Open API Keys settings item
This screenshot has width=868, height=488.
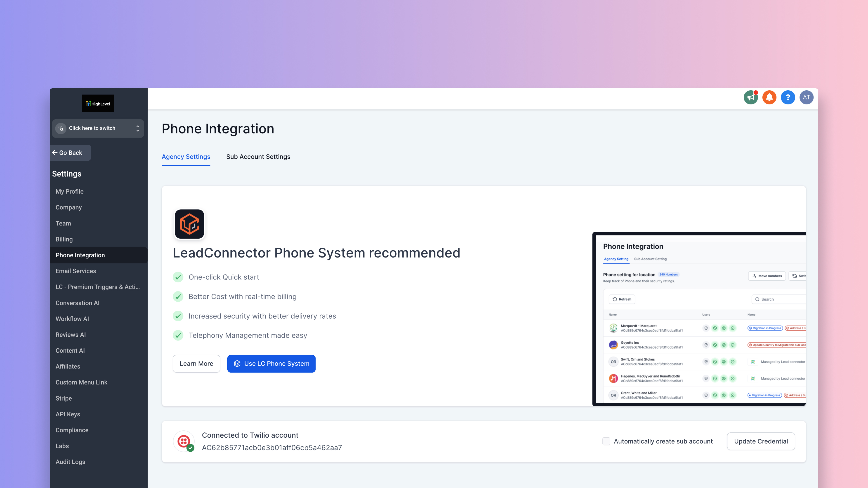(x=68, y=414)
